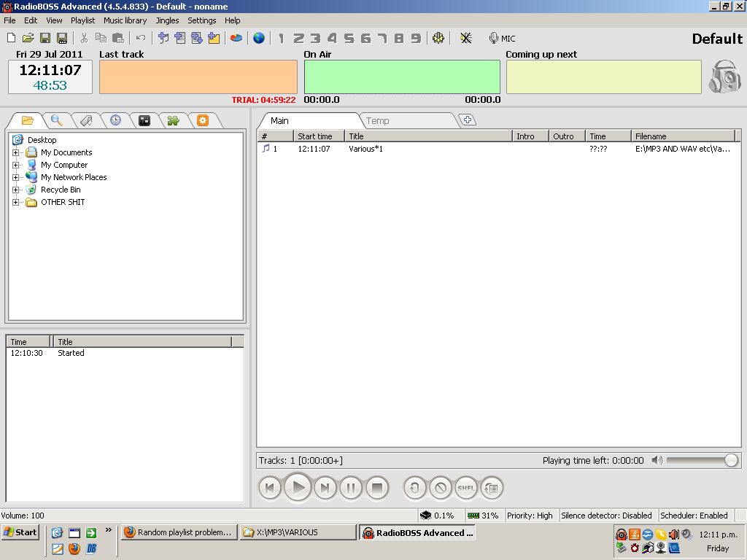Expand the My Computer tree node
This screenshot has height=560, width=747.
16,166
